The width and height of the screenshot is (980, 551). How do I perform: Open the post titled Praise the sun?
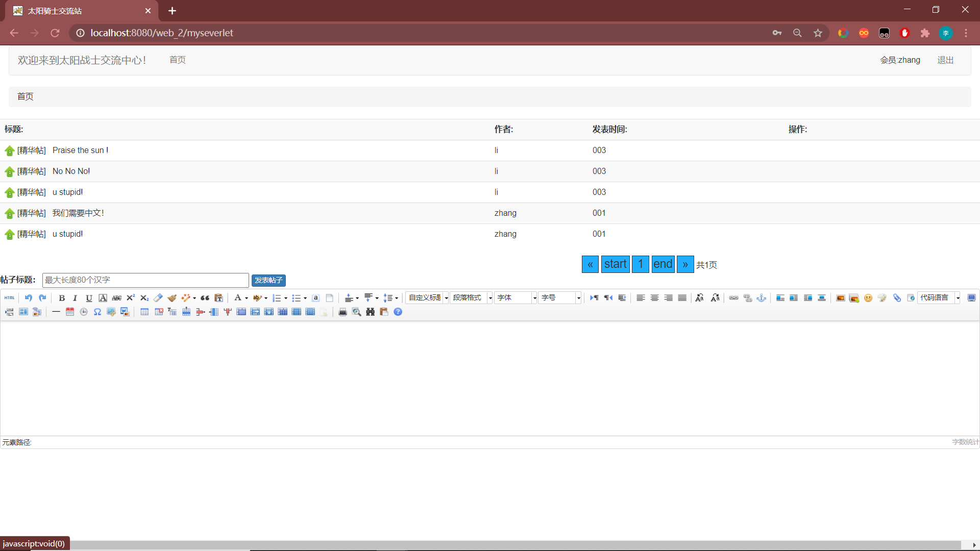(80, 150)
